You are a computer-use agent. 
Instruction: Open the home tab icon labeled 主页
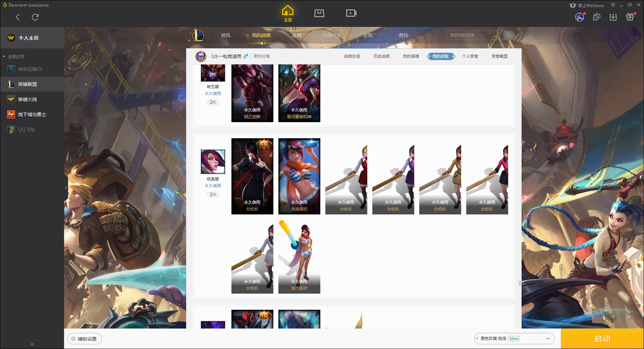tap(288, 14)
